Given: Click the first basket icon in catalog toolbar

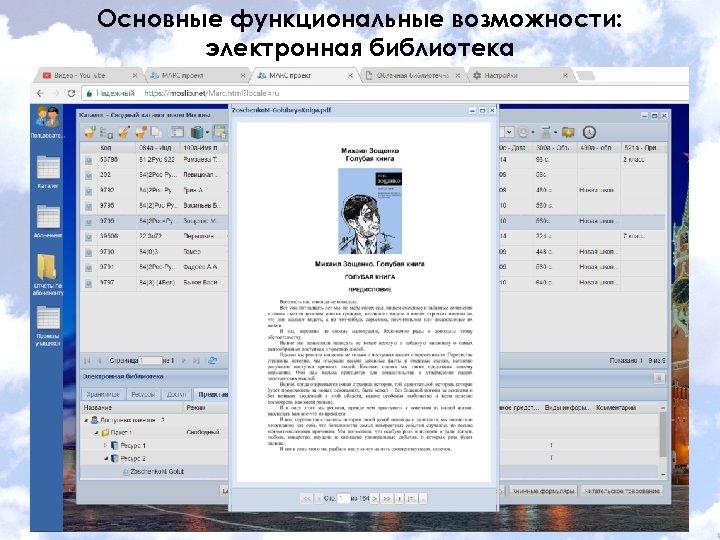Looking at the screenshot, I should pos(90,132).
